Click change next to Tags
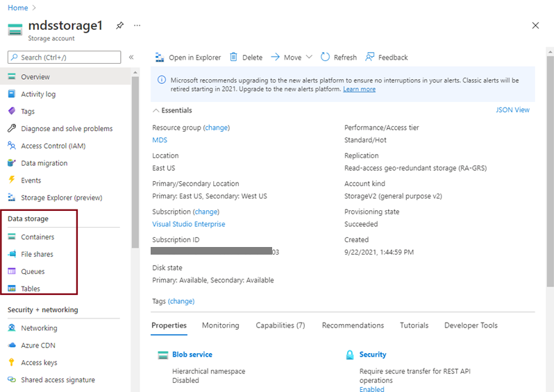Viewport: 554px width, 392px height. coord(181,301)
